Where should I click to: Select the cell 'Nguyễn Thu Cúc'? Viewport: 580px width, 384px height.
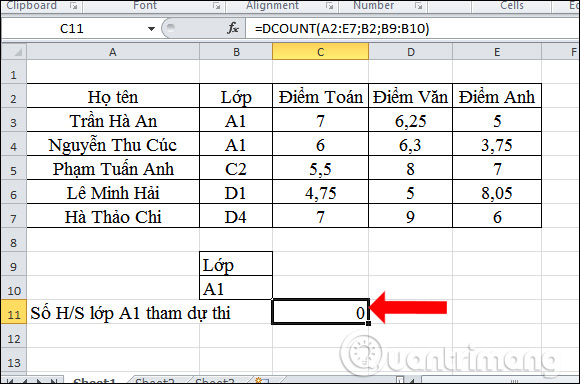(113, 145)
